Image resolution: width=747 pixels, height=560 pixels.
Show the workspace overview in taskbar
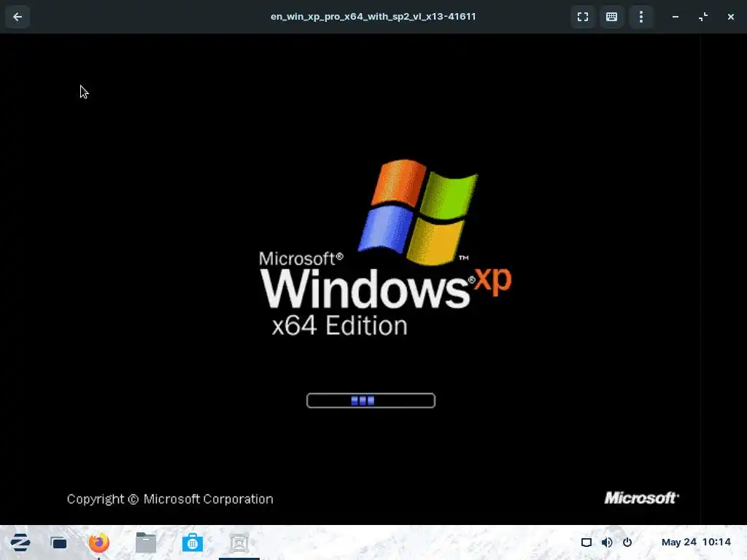[x=59, y=542]
